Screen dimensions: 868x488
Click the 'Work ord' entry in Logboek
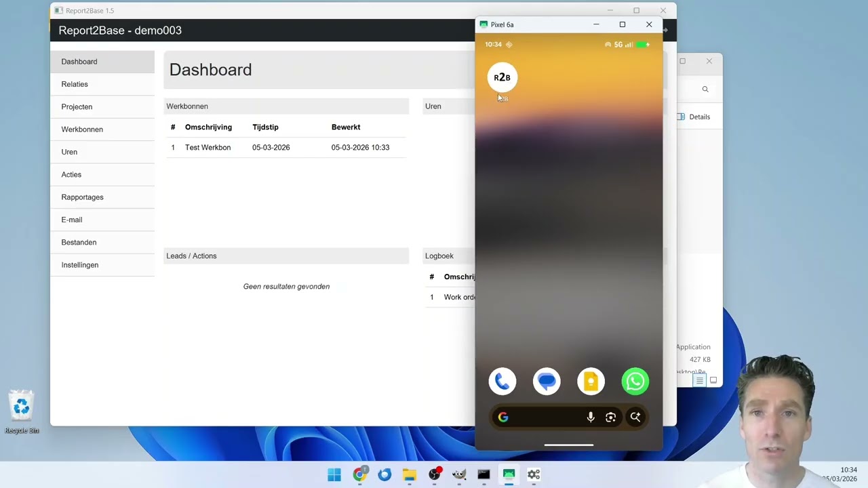point(459,297)
